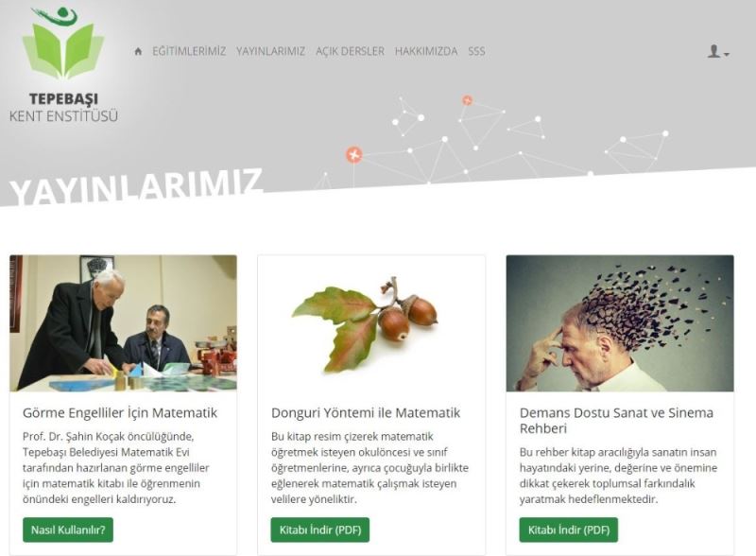Click the Nasıl Kullanılır? button

[x=68, y=530]
